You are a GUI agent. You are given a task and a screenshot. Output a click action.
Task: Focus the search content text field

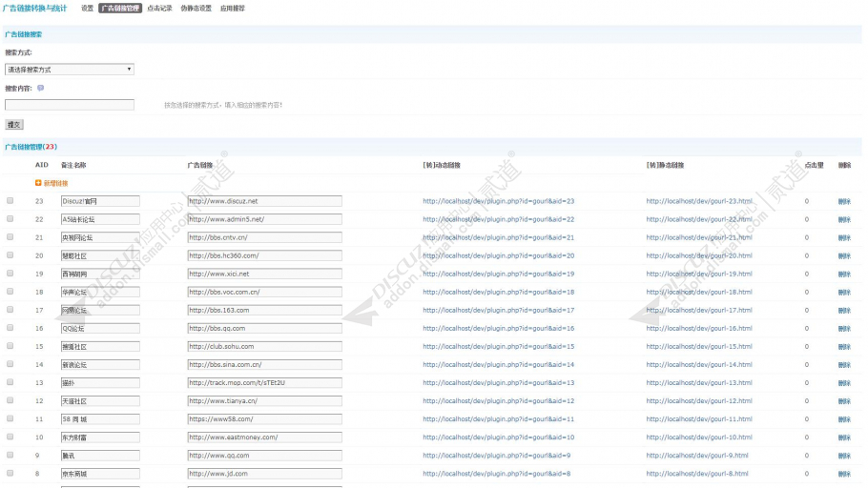tap(70, 105)
